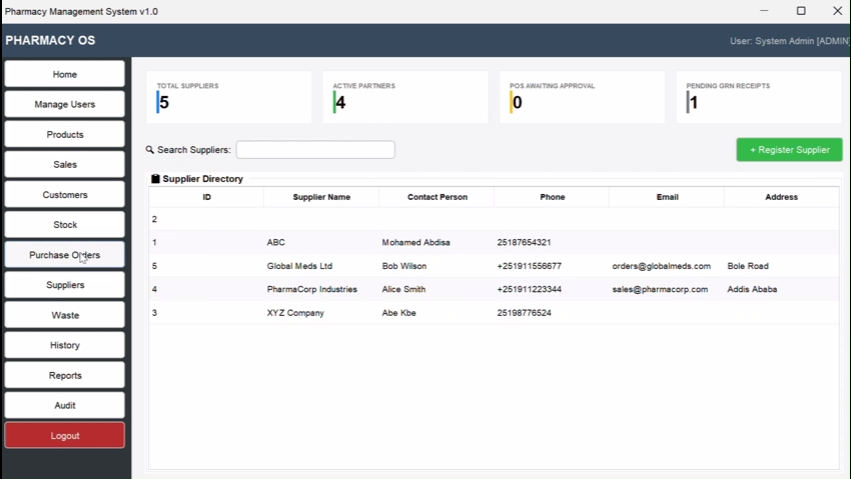The image size is (851, 479).
Task: Focus the Search Suppliers input field
Action: tap(315, 150)
